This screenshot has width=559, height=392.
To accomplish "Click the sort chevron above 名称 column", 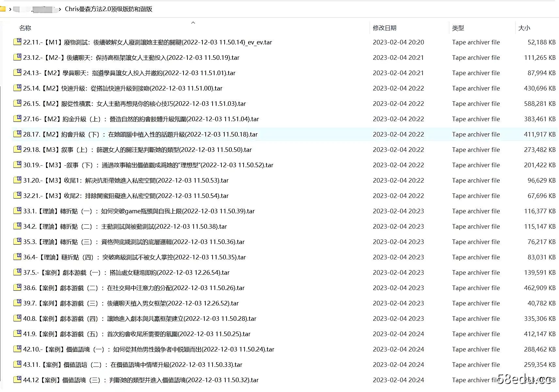I will coord(193,22).
